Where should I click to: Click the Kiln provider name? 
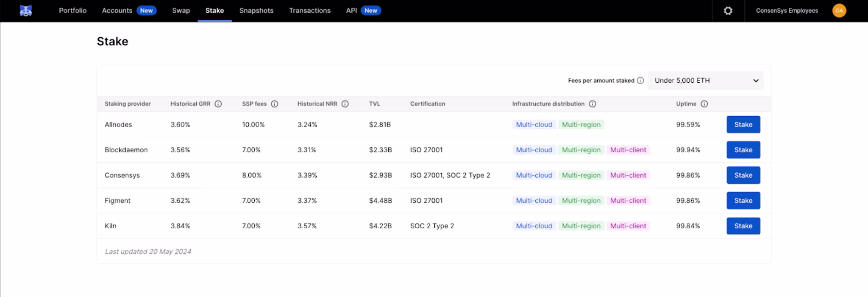click(110, 226)
